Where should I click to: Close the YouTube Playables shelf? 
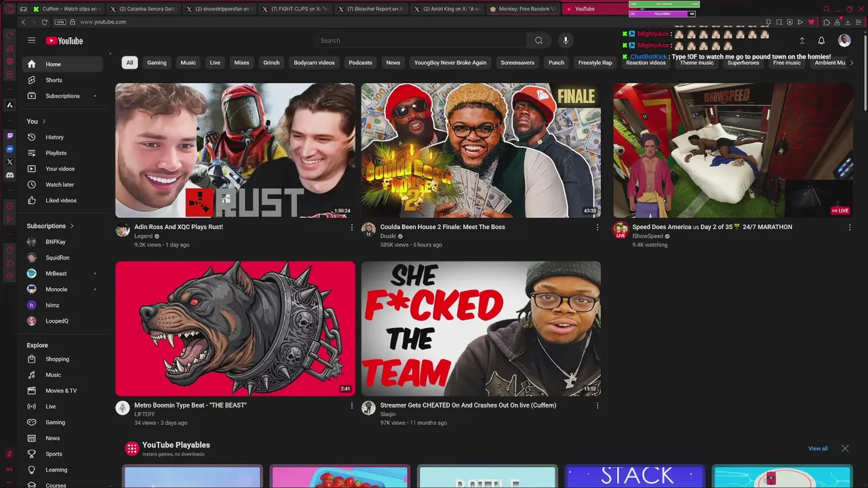(845, 449)
